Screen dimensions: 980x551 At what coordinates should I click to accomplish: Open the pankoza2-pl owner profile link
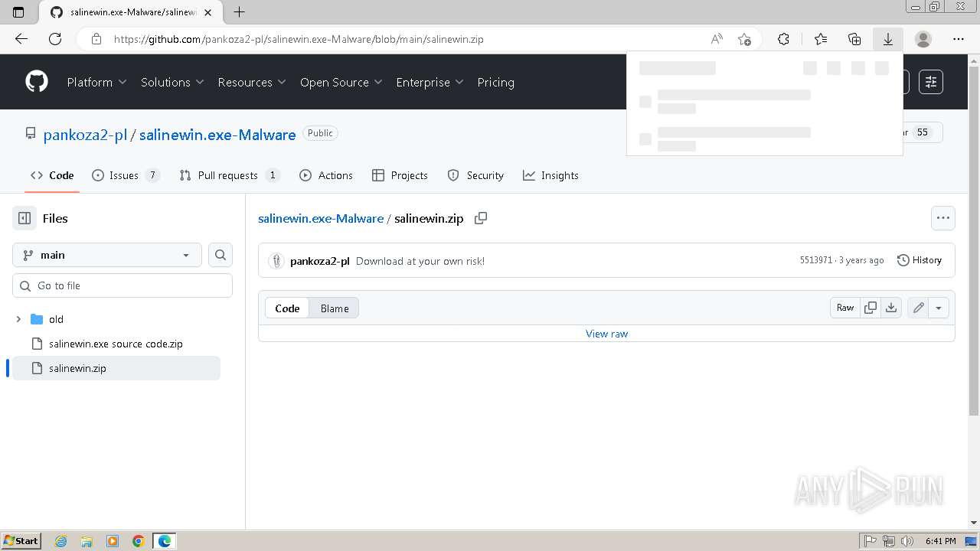coord(85,135)
